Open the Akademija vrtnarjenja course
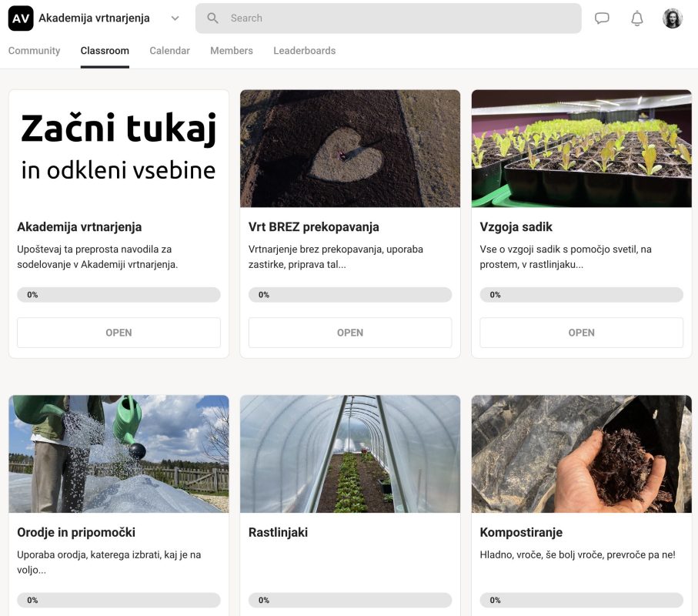The width and height of the screenshot is (698, 616). (x=119, y=333)
